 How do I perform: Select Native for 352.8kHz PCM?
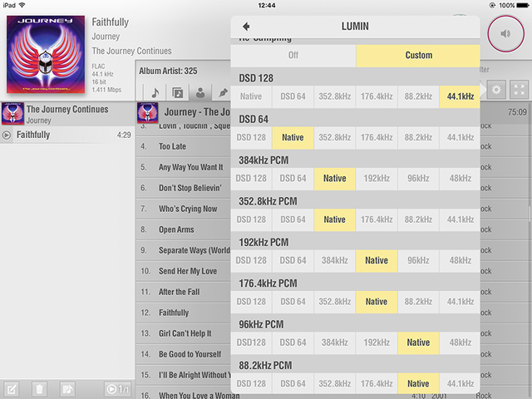pyautogui.click(x=334, y=219)
